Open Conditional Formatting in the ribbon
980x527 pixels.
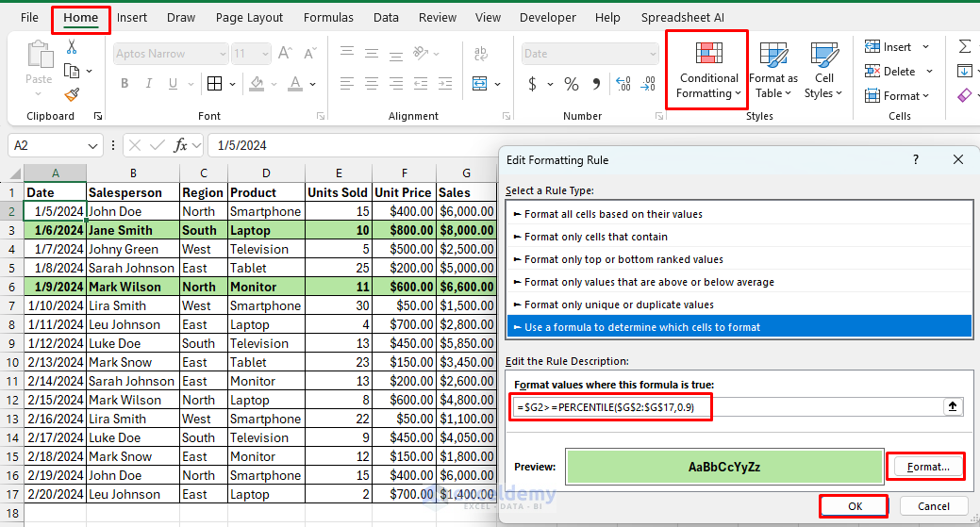708,70
